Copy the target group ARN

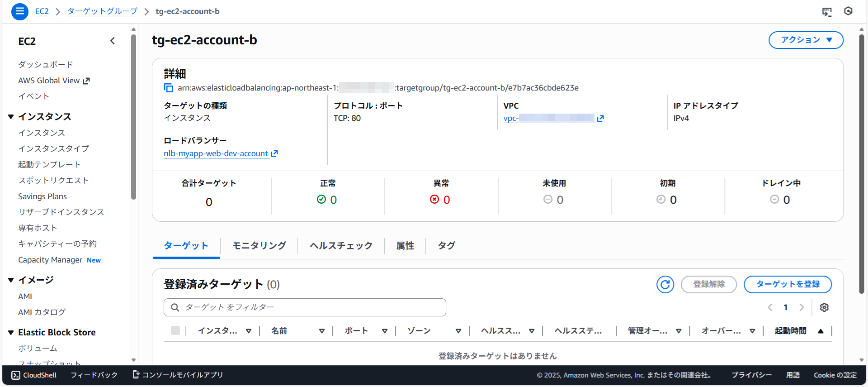click(169, 88)
